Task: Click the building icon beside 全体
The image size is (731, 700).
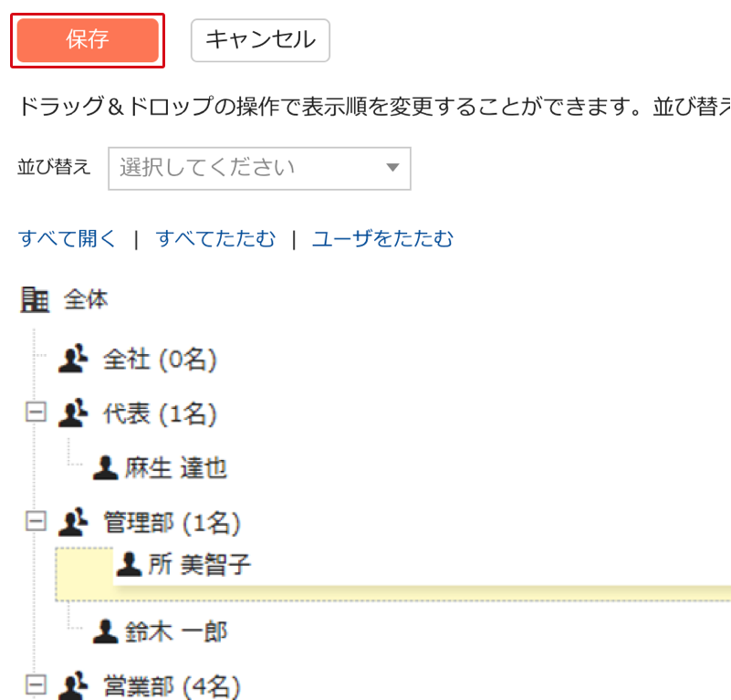Action: (x=35, y=299)
